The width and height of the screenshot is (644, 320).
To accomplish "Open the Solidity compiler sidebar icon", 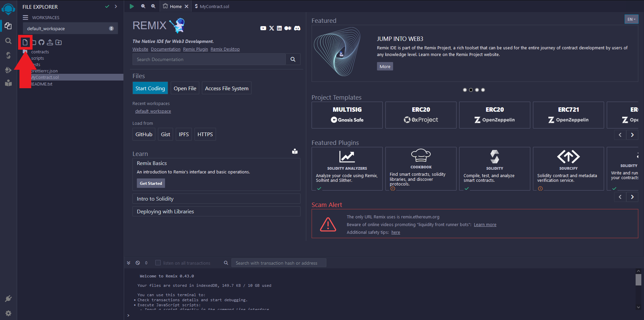I will pyautogui.click(x=8, y=55).
